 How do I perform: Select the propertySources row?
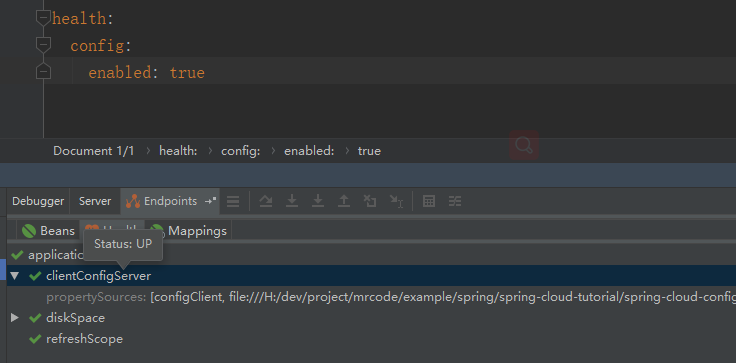pos(371,297)
